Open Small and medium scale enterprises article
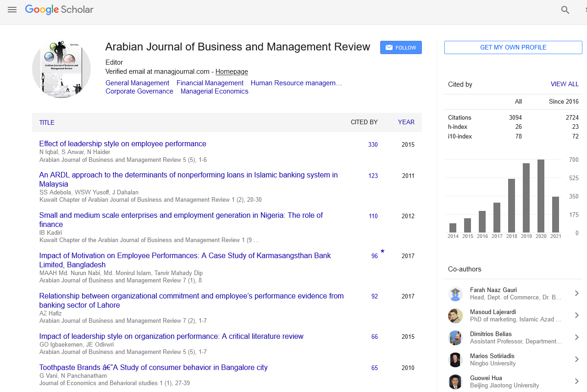 click(x=181, y=220)
